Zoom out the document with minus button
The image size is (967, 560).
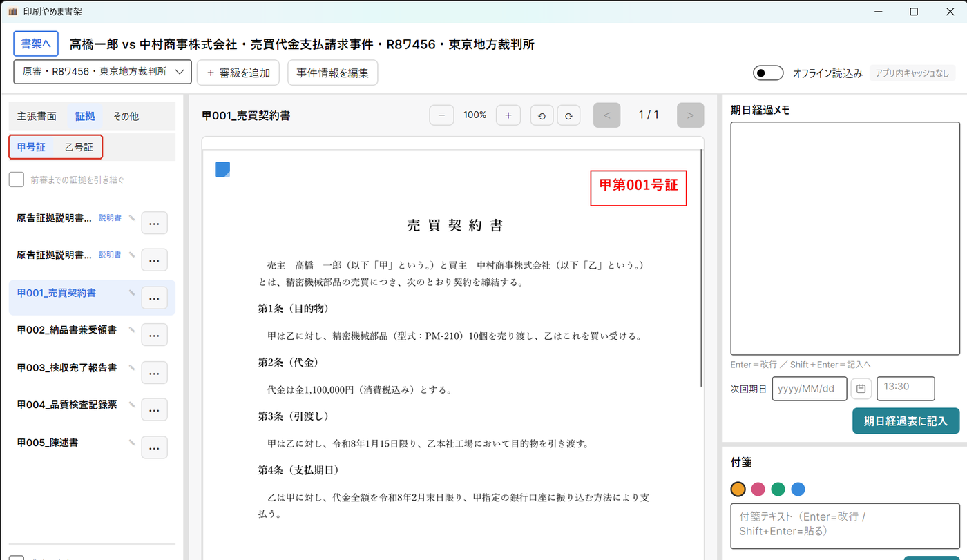click(x=441, y=115)
